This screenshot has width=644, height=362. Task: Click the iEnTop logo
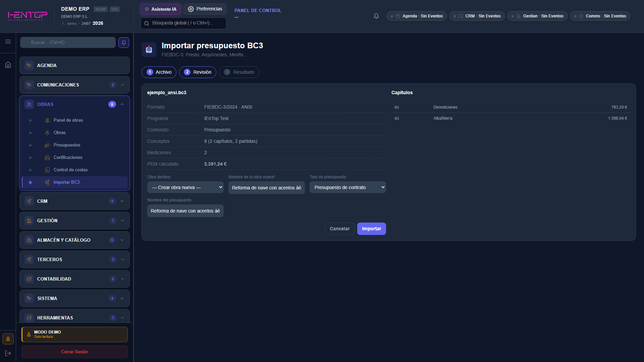pos(28,16)
